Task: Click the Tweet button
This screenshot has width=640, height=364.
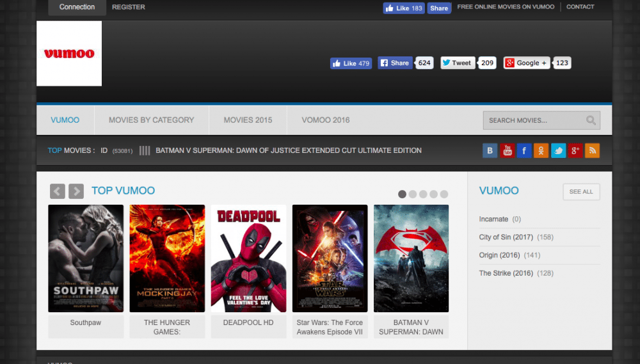Action: point(458,63)
